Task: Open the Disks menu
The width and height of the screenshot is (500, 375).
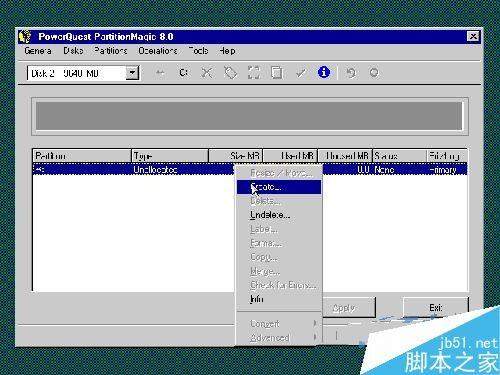Action: (73, 51)
